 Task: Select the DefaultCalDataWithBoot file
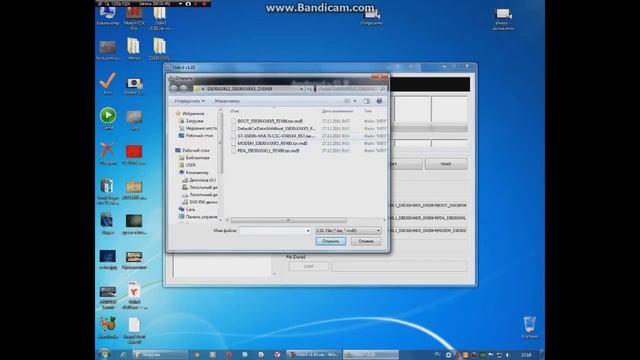coord(276,129)
